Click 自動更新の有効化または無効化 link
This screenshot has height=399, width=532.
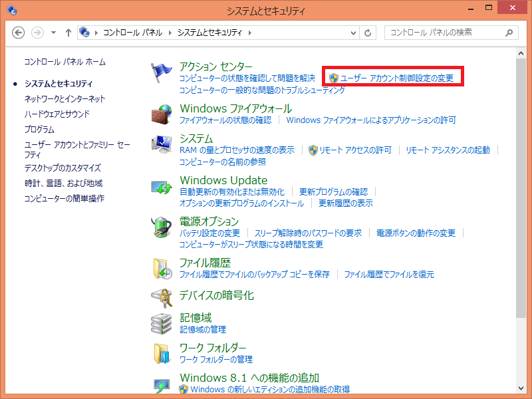[x=232, y=192]
